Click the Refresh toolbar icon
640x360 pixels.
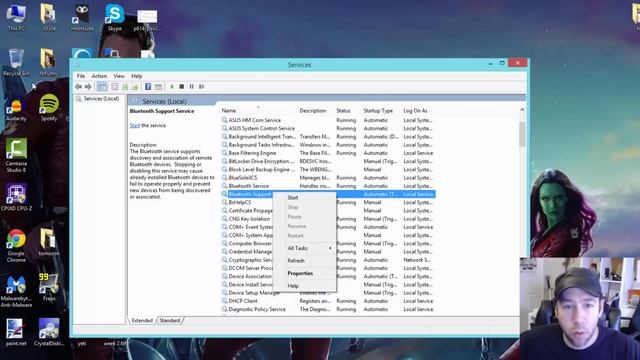click(x=125, y=87)
